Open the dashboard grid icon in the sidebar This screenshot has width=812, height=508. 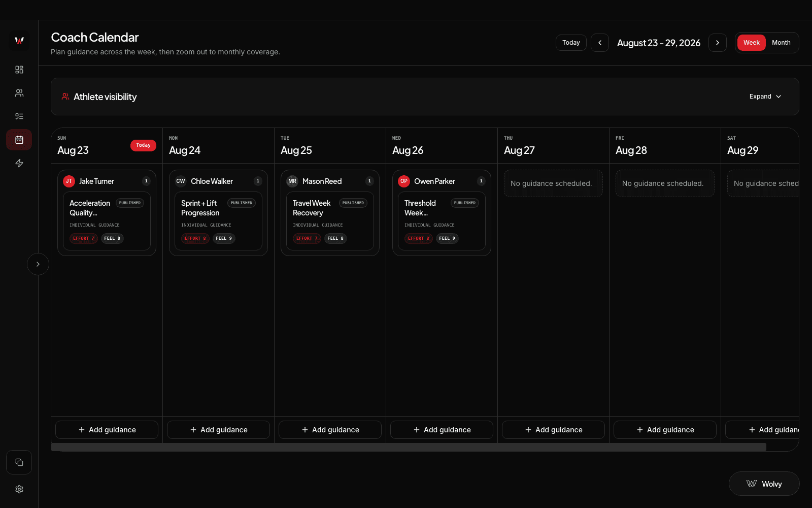[19, 70]
